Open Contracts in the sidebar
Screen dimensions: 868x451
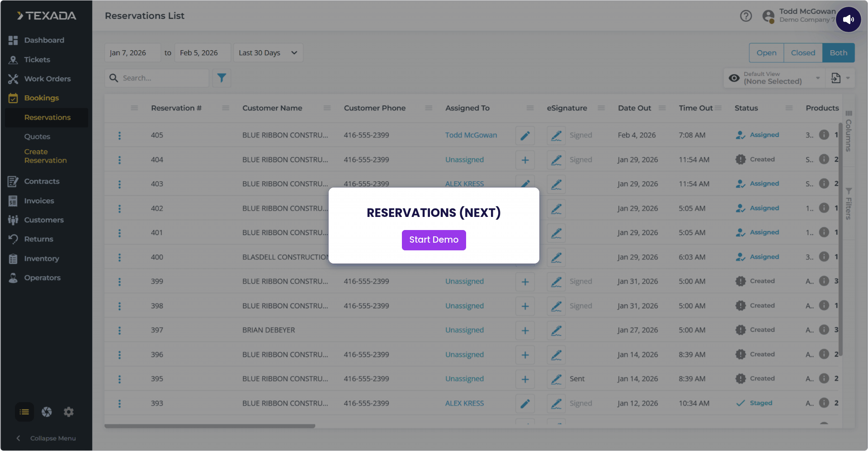42,181
